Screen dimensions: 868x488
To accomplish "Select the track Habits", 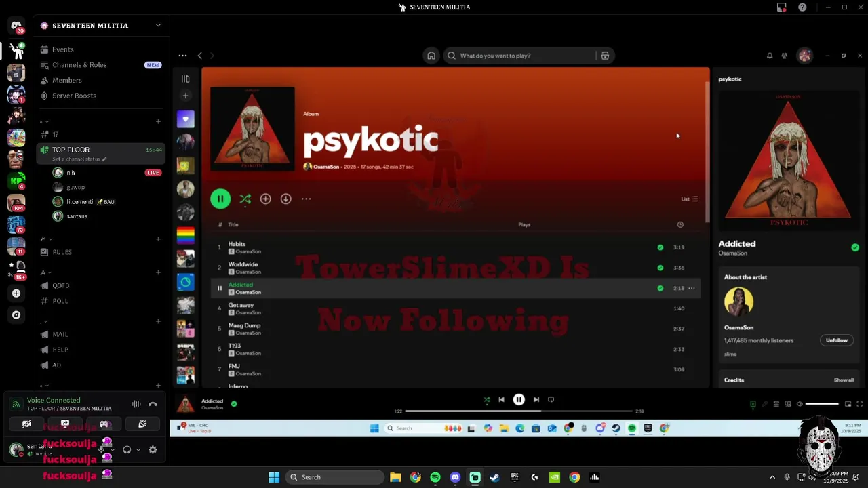I will [237, 244].
